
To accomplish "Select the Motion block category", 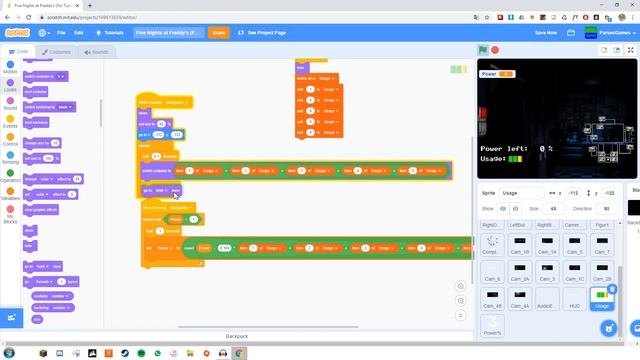I will click(10, 67).
